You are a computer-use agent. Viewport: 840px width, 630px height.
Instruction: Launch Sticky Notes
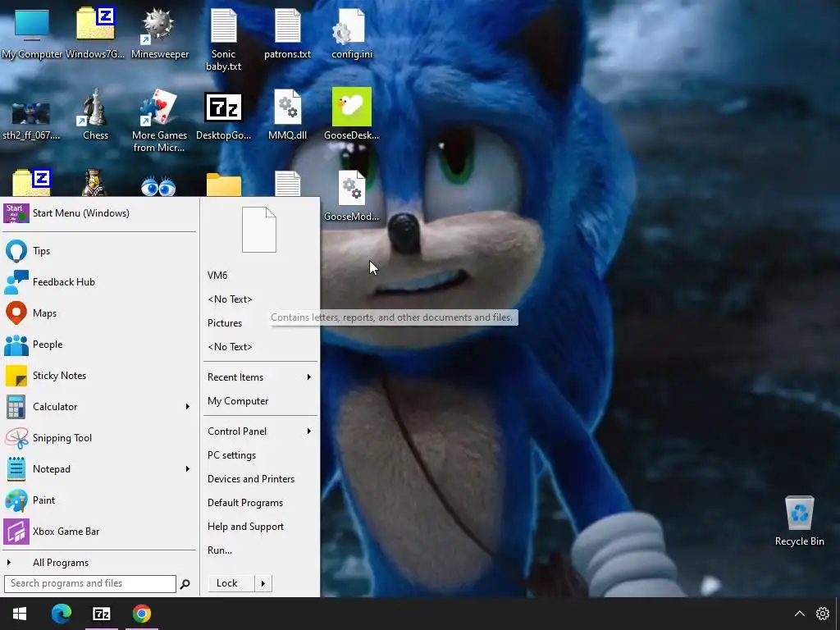[x=99, y=376]
